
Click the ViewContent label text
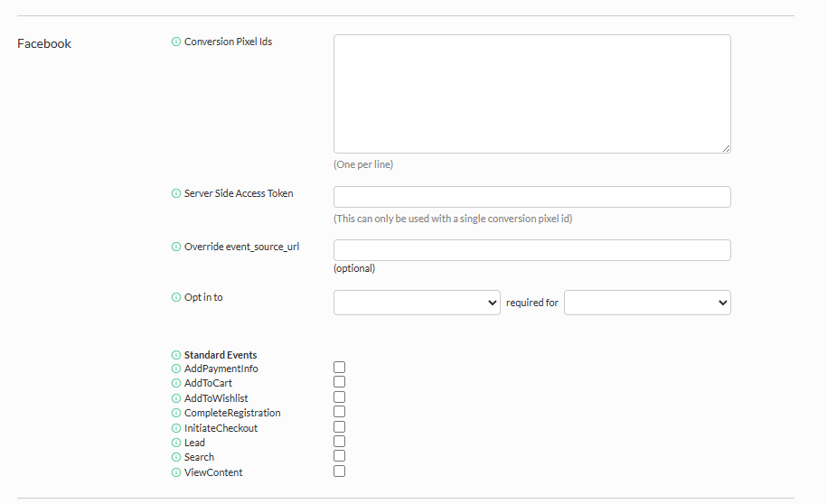[213, 472]
